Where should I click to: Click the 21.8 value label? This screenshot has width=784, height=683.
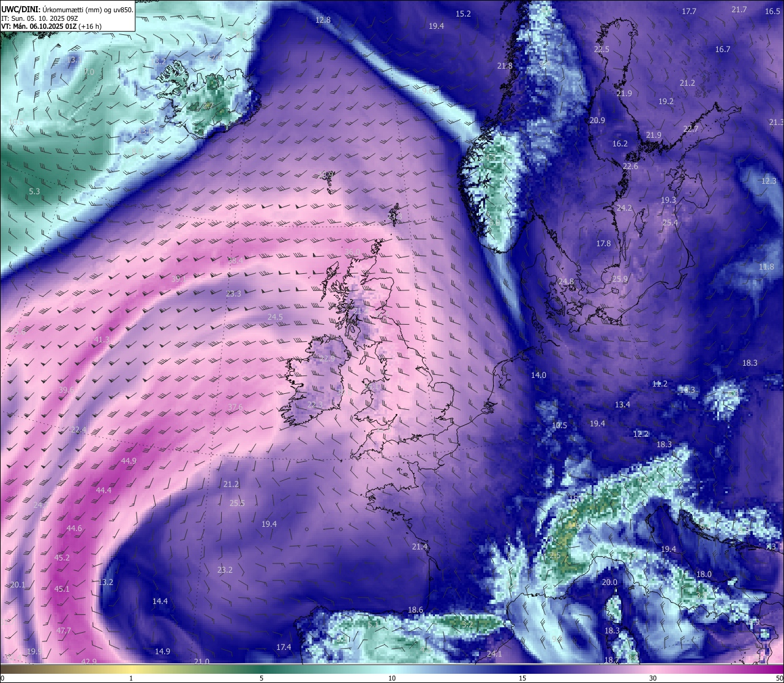coord(505,66)
